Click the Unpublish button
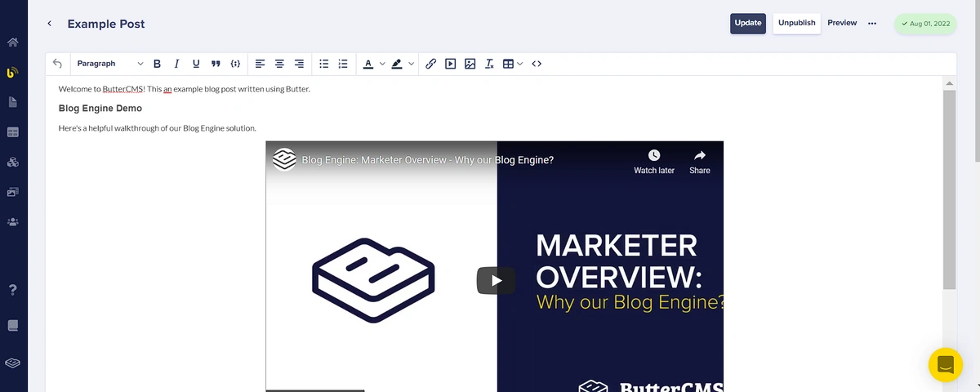 797,23
